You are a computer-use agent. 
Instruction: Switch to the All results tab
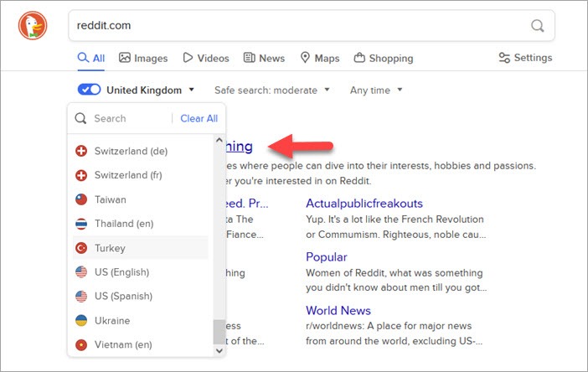pos(91,58)
